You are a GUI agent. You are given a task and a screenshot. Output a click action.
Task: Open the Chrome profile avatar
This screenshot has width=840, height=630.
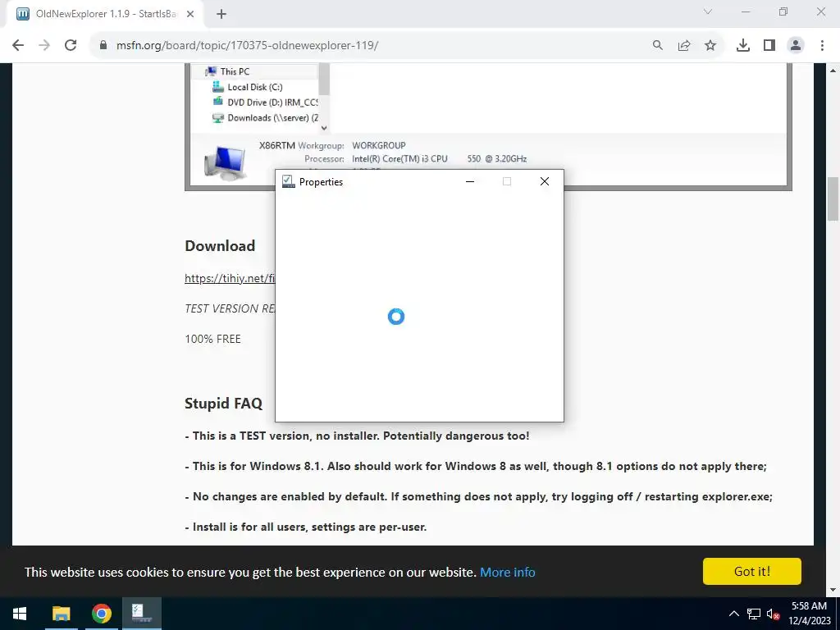(796, 46)
